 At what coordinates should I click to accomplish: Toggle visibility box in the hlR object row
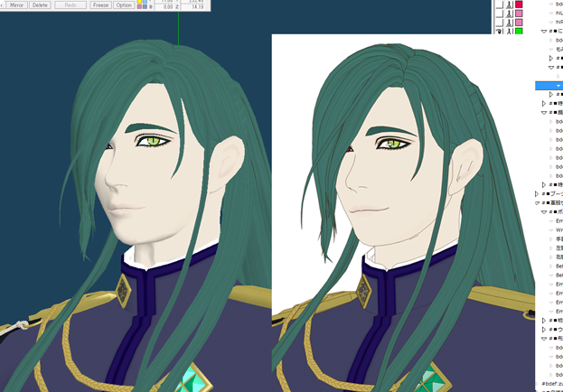coord(500,23)
